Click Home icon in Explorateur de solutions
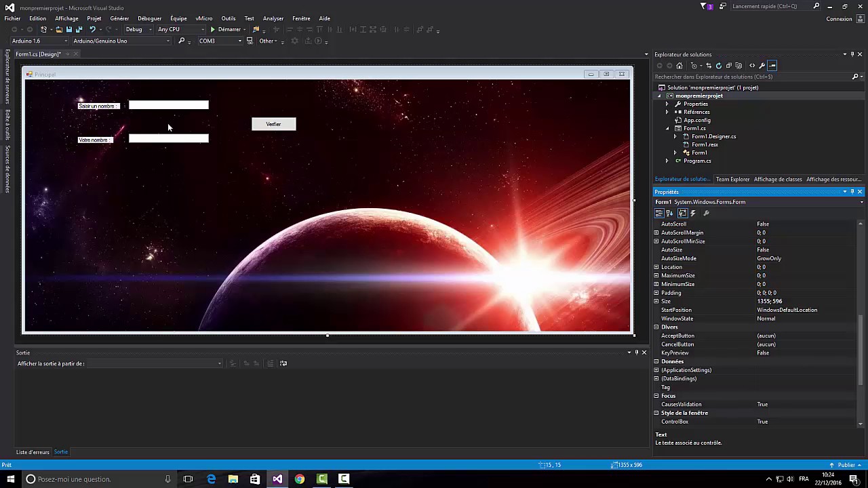Viewport: 868px width, 488px height. [x=679, y=66]
